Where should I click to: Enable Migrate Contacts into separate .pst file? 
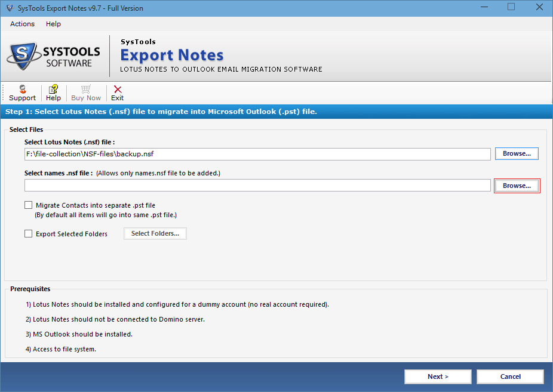click(x=28, y=205)
